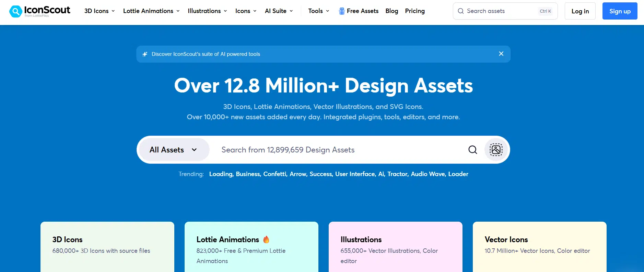The image size is (644, 272).
Task: Click the IconScout logo
Action: pos(40,11)
